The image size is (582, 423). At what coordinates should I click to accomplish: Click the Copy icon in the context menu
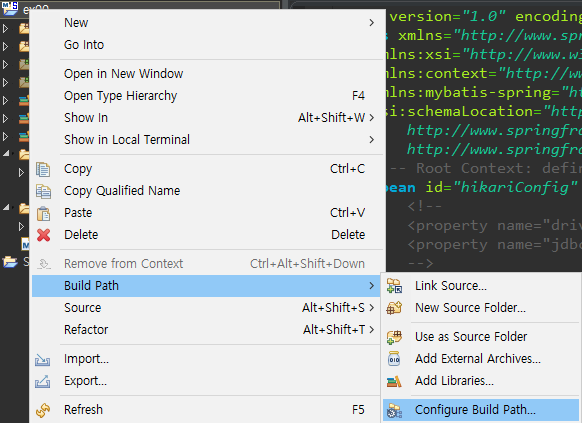43,169
